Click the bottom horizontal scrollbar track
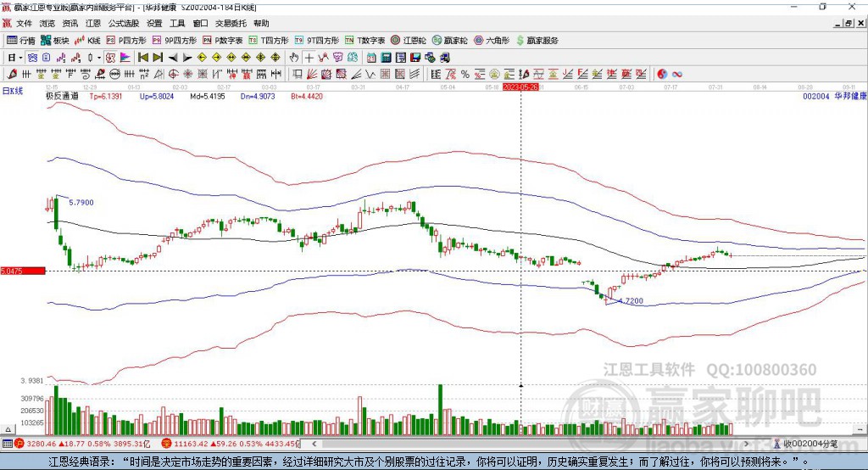Image resolution: width=868 pixels, height=470 pixels. pos(531,444)
